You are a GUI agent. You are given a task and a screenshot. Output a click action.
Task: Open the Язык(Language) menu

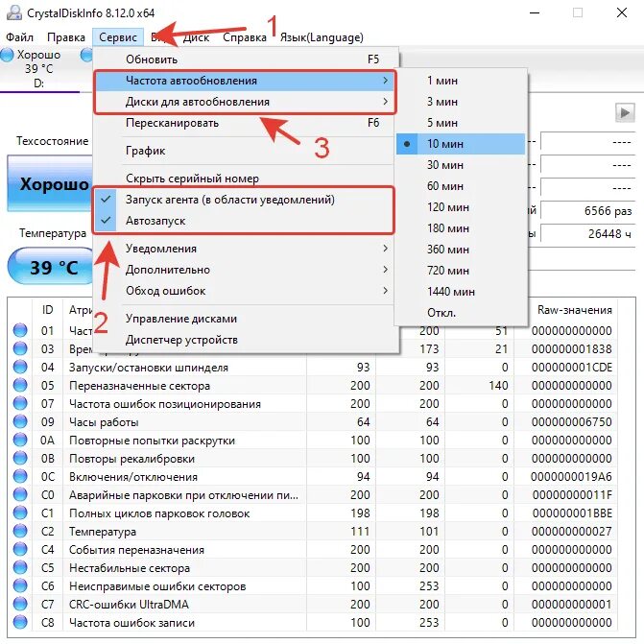coord(322,37)
